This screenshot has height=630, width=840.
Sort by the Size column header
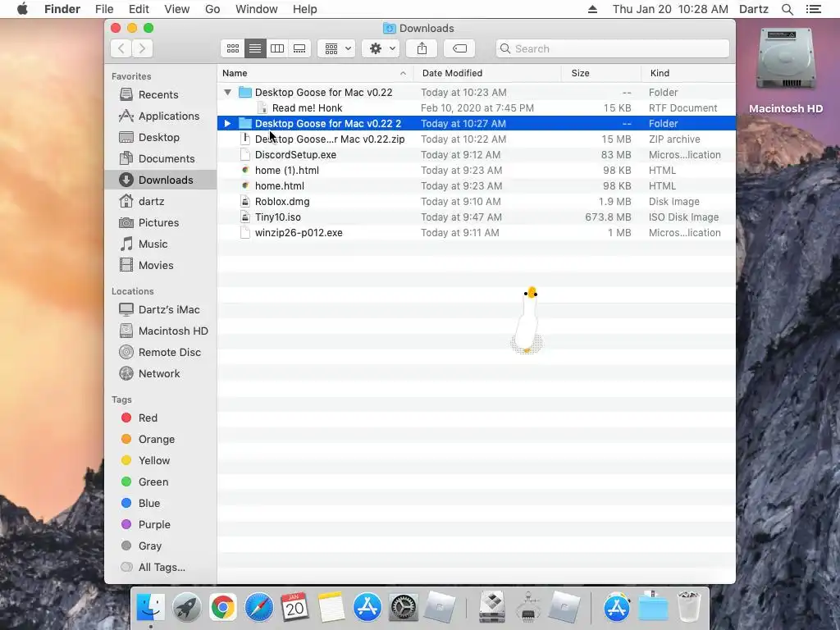point(601,73)
